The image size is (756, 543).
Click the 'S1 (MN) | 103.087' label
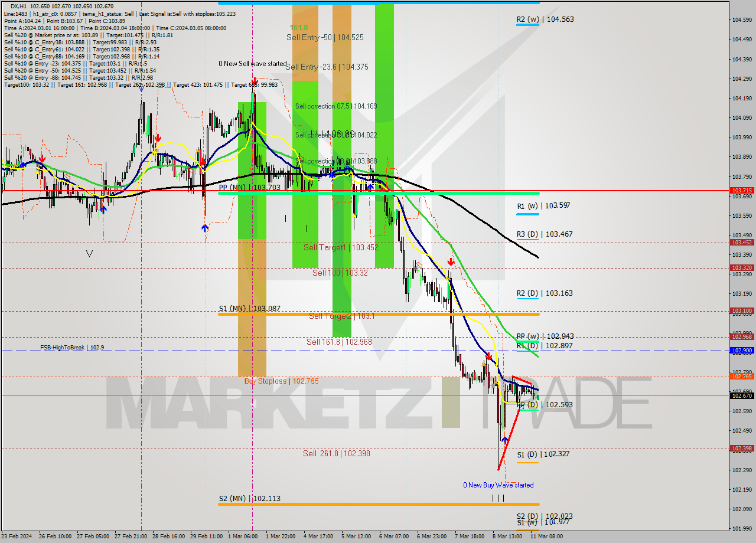[249, 308]
